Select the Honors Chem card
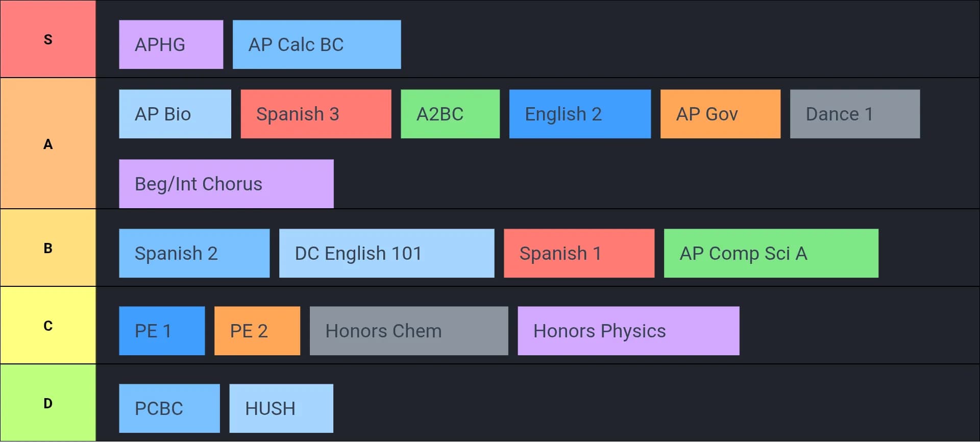The image size is (980, 442). [x=408, y=331]
